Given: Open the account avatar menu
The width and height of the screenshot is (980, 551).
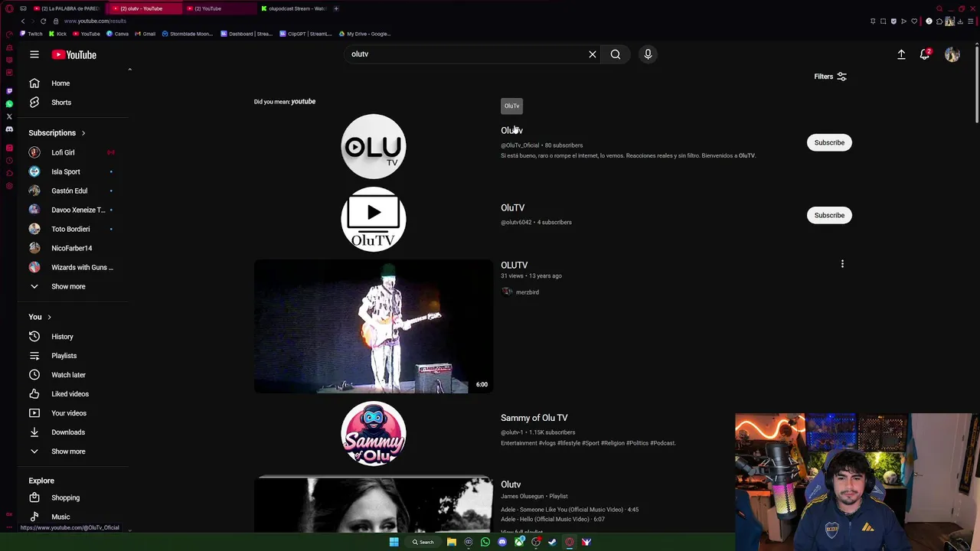Looking at the screenshot, I should 952,54.
